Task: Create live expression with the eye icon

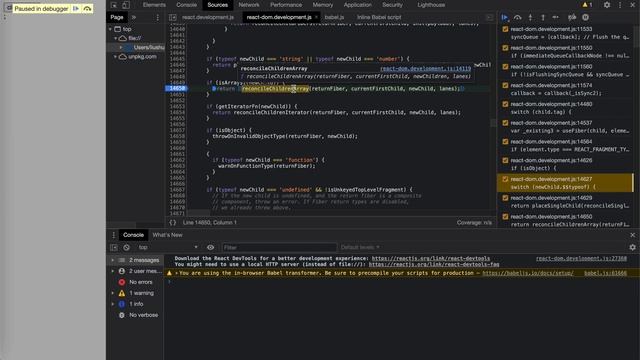Action: pos(210,247)
